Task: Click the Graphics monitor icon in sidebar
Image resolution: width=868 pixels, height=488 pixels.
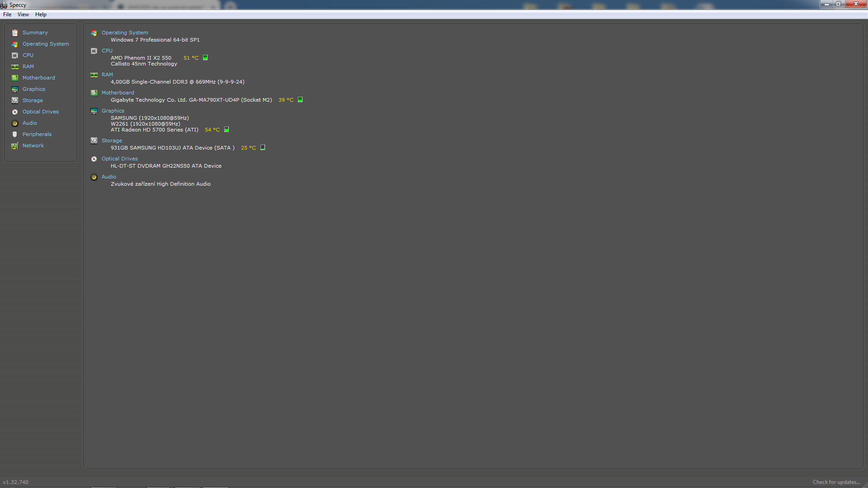Action: (15, 89)
